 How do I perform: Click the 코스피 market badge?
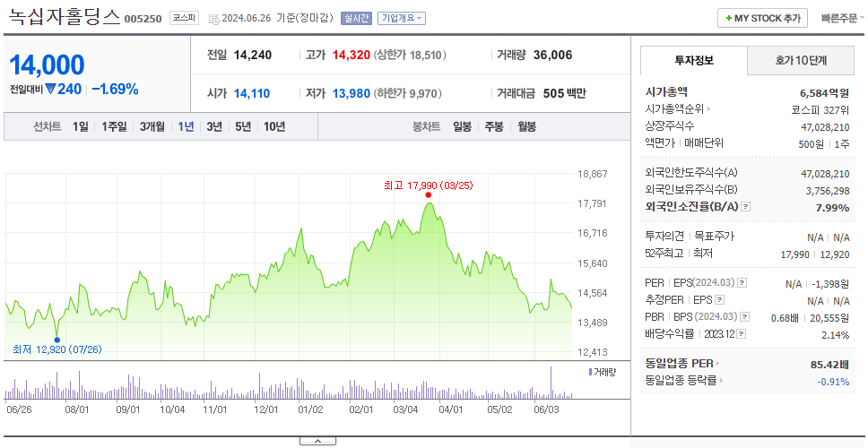pyautogui.click(x=184, y=18)
